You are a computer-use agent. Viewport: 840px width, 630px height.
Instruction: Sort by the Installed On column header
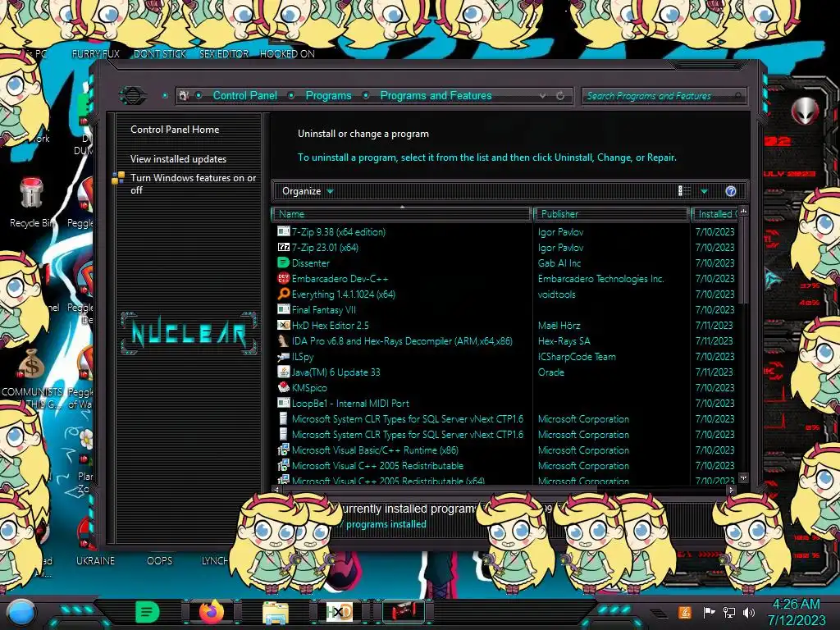(x=715, y=214)
